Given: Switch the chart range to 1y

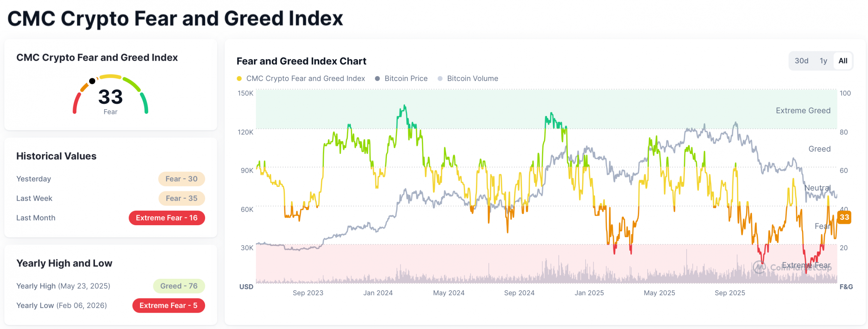Looking at the screenshot, I should pyautogui.click(x=823, y=61).
